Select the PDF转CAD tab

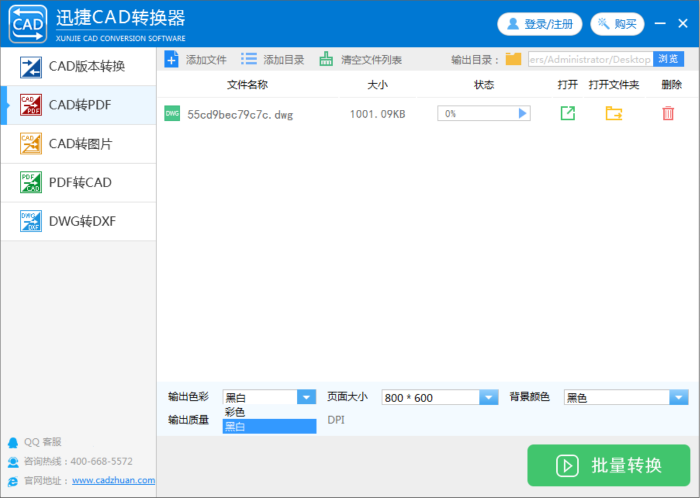point(79,183)
